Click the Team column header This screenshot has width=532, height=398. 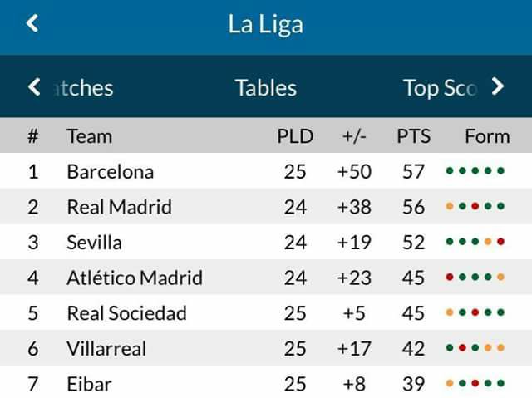(89, 136)
